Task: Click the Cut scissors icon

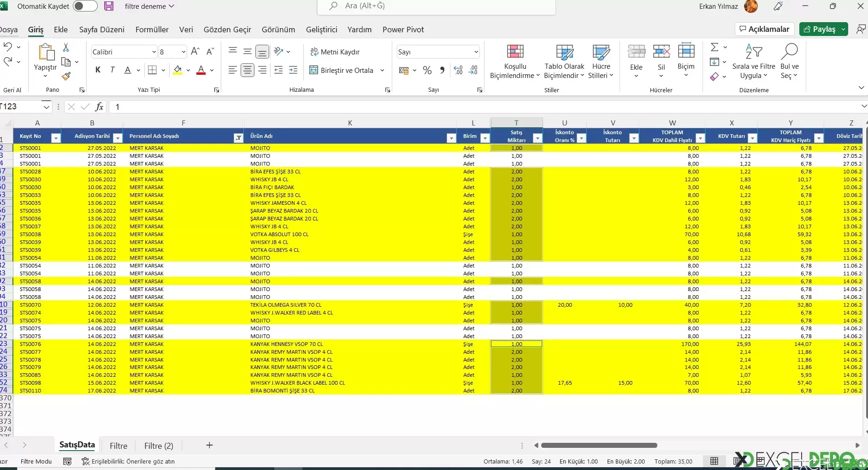Action: (66, 48)
